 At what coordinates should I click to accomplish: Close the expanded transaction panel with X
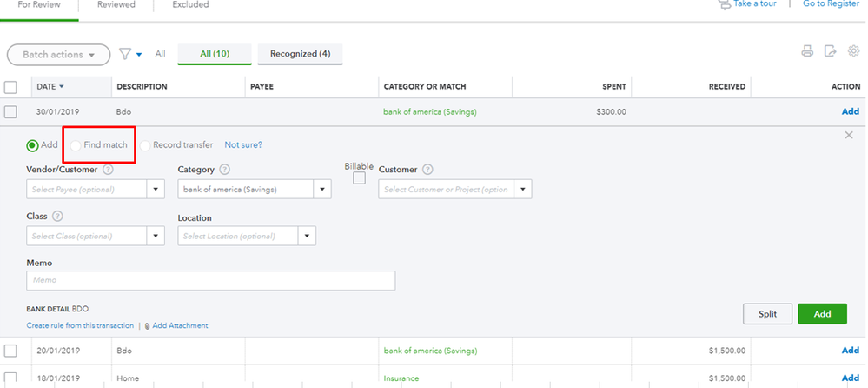[849, 135]
